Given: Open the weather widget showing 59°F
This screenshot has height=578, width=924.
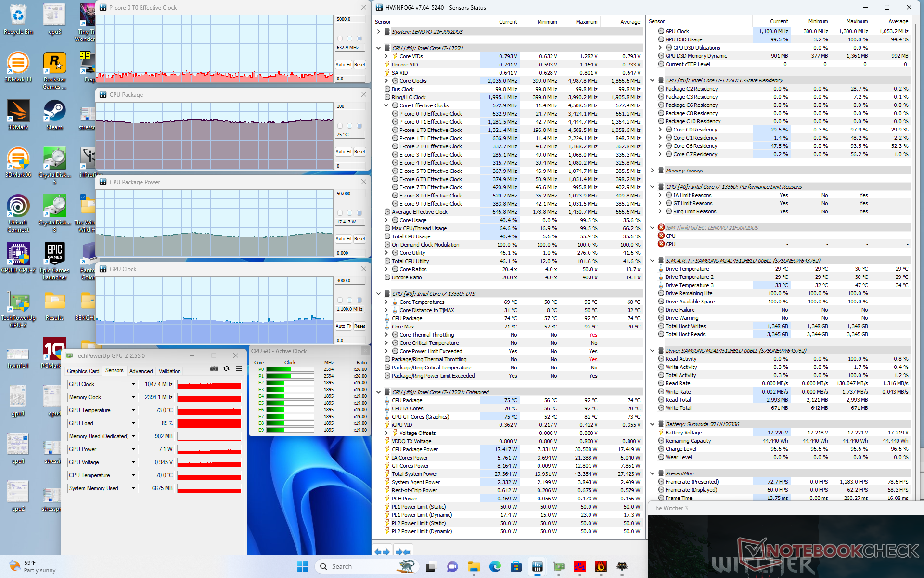Looking at the screenshot, I should coord(32,566).
